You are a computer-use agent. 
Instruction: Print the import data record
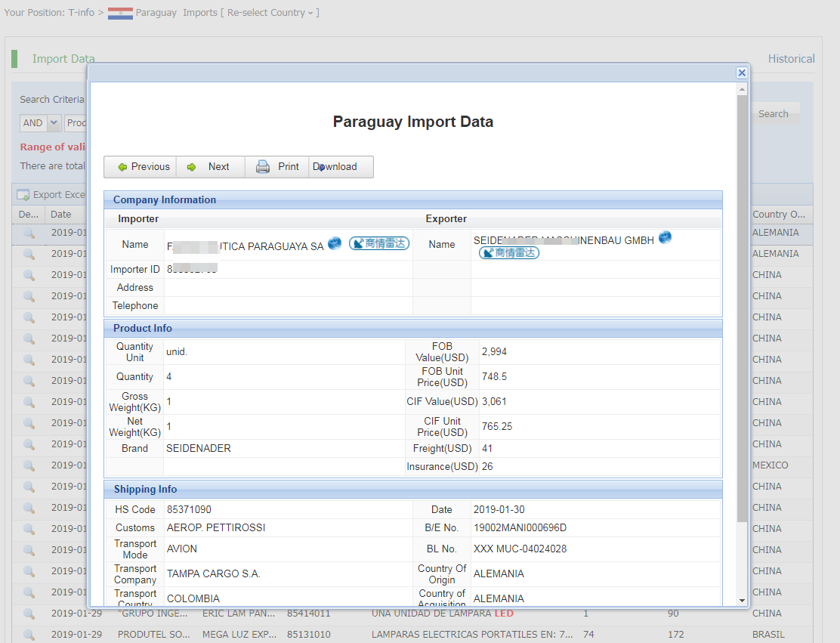[277, 167]
